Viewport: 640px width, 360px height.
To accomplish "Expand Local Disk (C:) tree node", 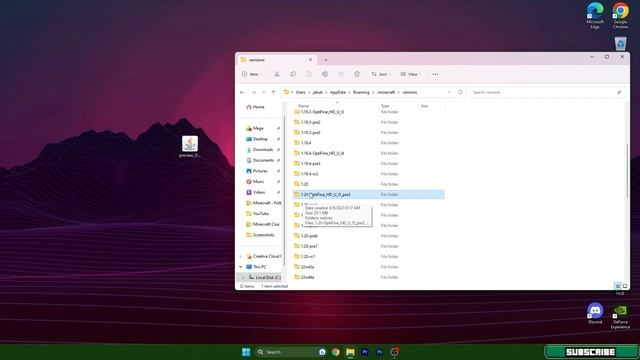I will coord(243,278).
